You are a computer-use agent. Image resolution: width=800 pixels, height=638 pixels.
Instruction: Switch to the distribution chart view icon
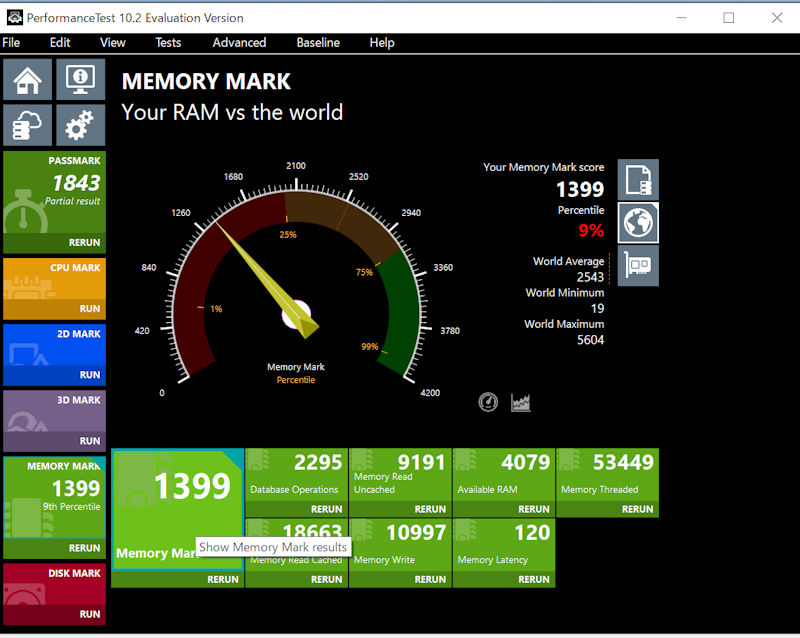[520, 402]
